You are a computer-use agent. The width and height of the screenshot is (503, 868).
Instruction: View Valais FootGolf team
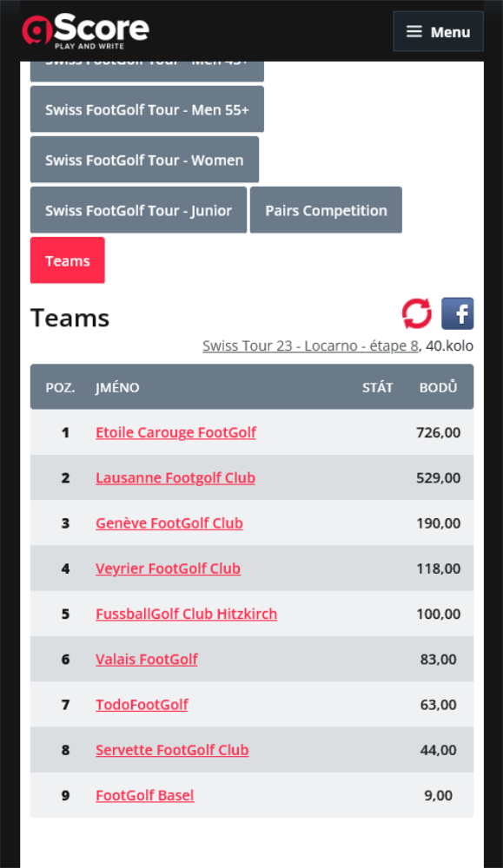click(x=147, y=660)
